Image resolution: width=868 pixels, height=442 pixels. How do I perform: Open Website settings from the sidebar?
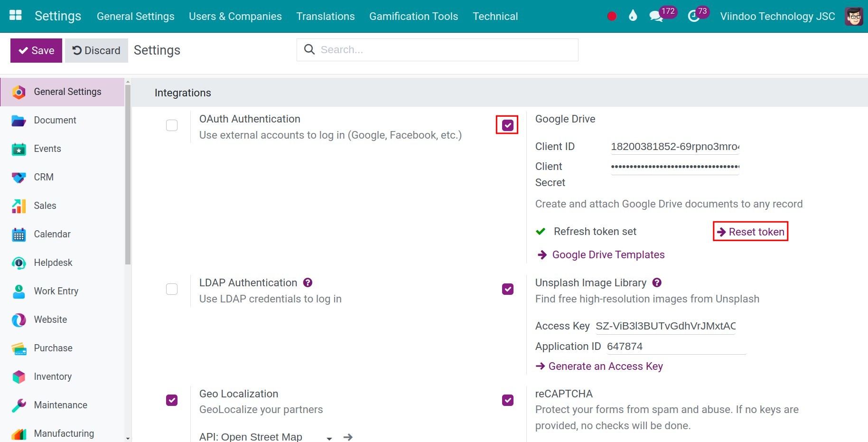click(62, 320)
